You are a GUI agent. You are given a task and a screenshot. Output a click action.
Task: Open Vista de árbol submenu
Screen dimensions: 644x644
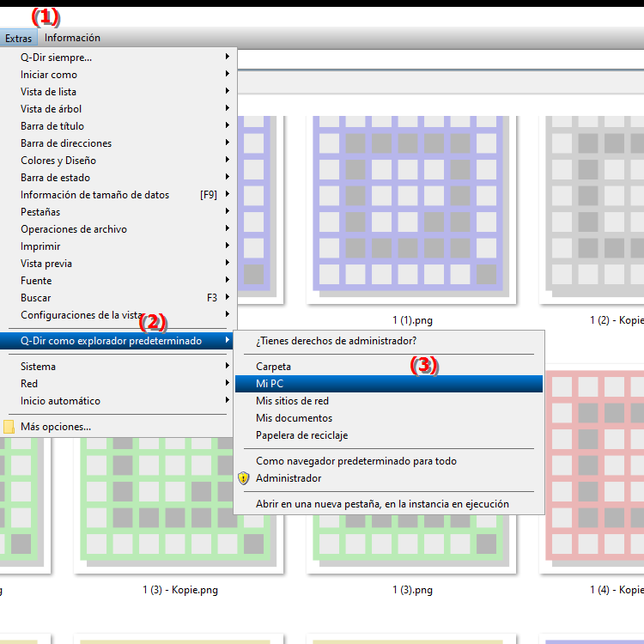click(118, 109)
